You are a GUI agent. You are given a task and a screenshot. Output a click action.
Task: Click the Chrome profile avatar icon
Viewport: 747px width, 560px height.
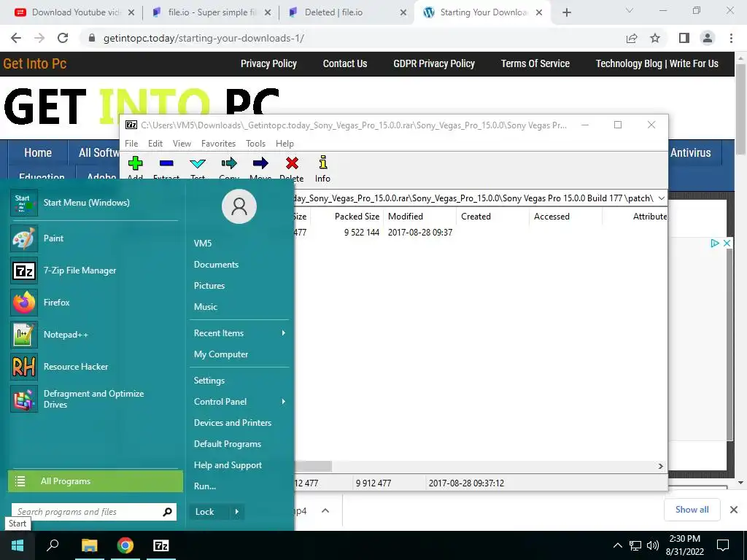708,38
